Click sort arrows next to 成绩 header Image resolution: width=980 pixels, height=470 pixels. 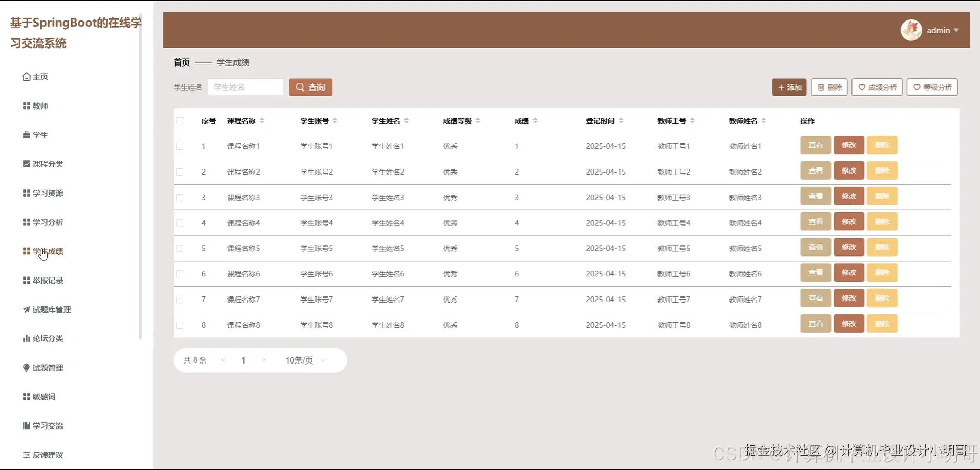pyautogui.click(x=535, y=121)
